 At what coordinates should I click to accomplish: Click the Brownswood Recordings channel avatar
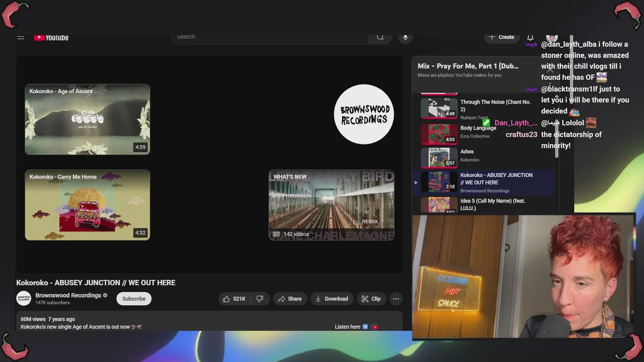tap(24, 298)
